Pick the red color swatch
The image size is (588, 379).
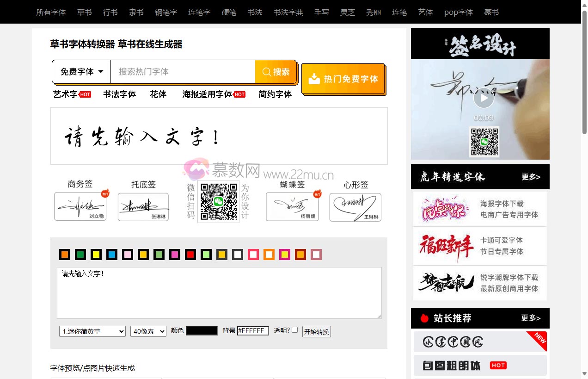pos(190,255)
